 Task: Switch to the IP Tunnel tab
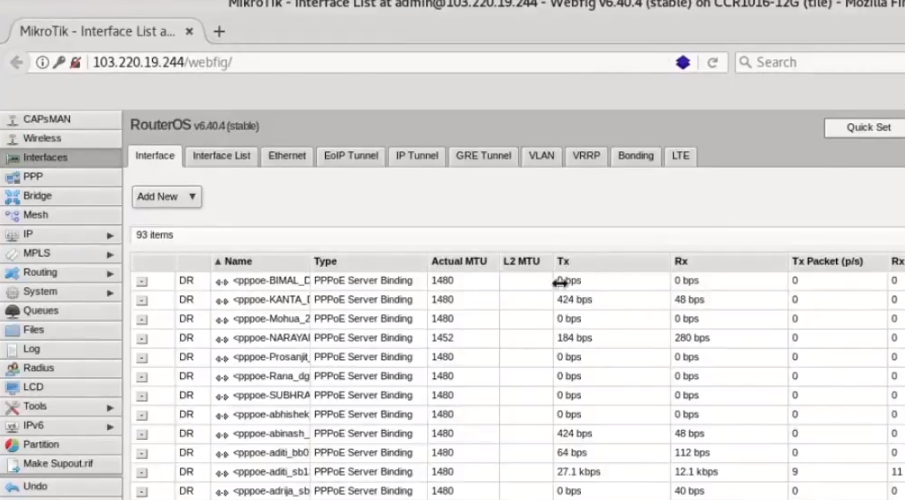[x=417, y=156]
